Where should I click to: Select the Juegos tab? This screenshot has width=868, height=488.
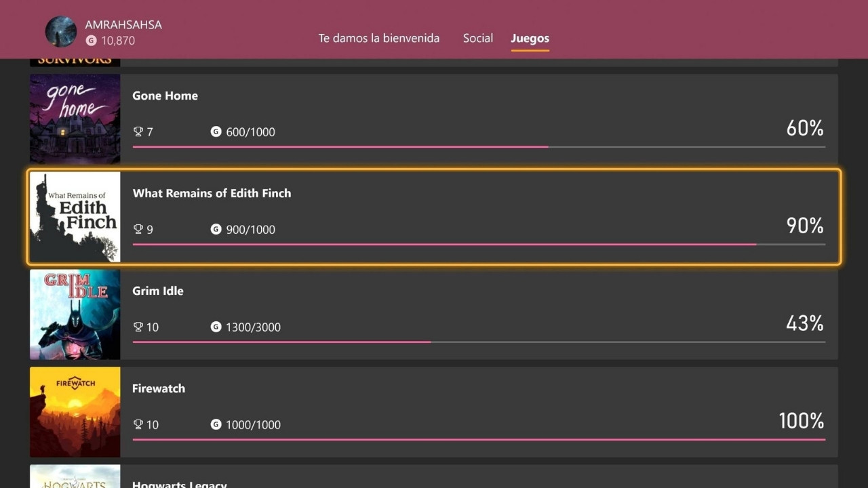(530, 39)
